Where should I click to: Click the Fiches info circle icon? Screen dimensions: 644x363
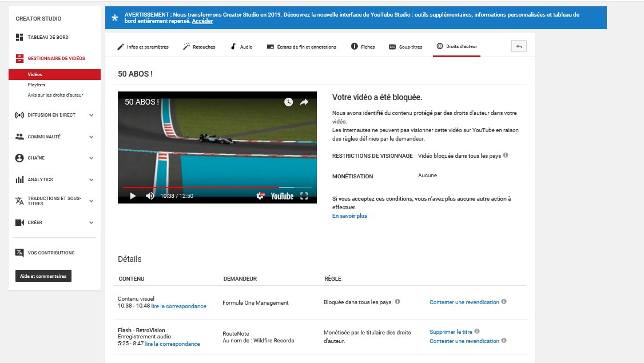[355, 46]
